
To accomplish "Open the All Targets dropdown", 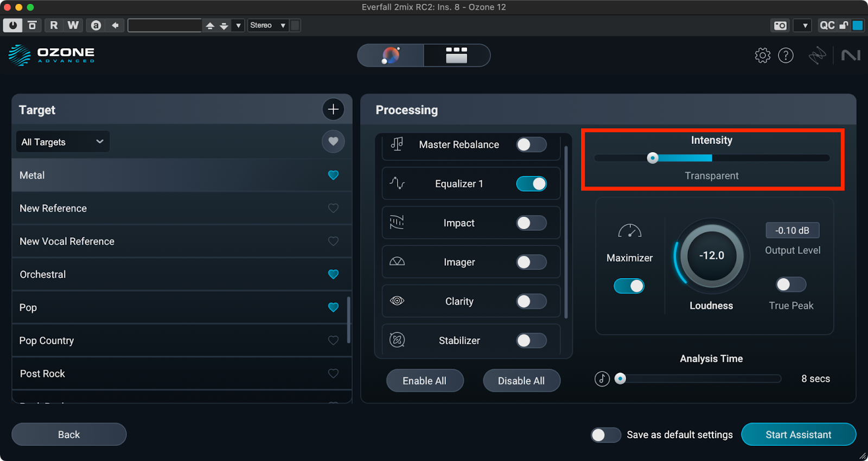I will coord(62,142).
